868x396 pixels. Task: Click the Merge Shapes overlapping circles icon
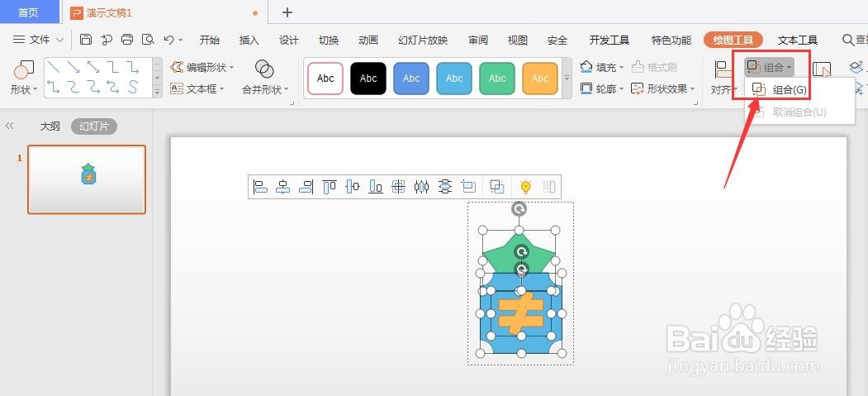tap(264, 69)
